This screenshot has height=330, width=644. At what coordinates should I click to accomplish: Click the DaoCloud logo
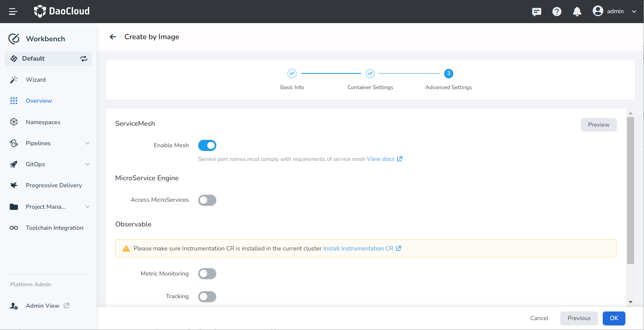(x=62, y=11)
